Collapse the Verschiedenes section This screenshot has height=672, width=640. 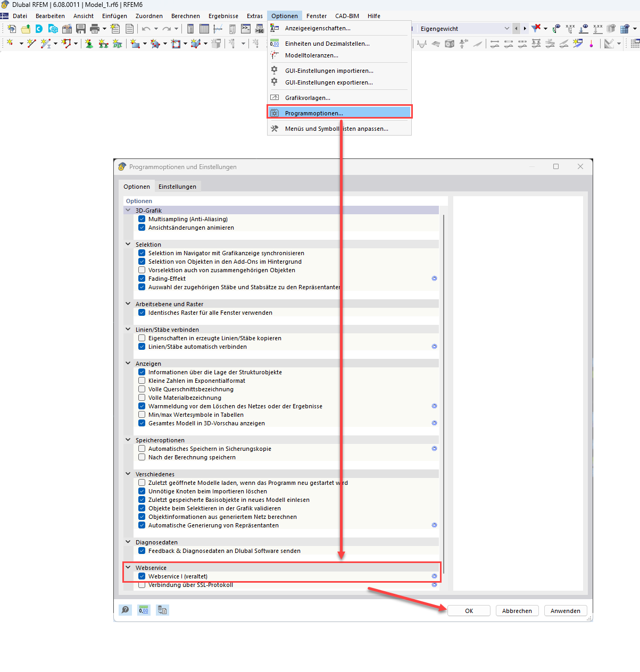[x=128, y=474]
